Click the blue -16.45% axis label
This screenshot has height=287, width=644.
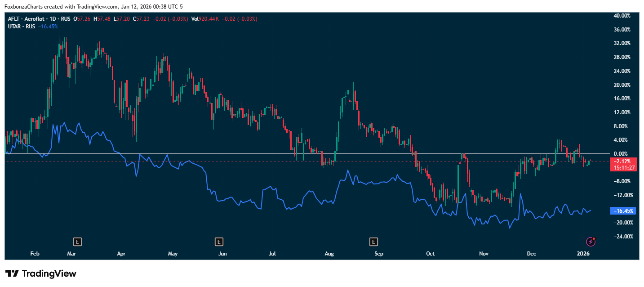(623, 211)
